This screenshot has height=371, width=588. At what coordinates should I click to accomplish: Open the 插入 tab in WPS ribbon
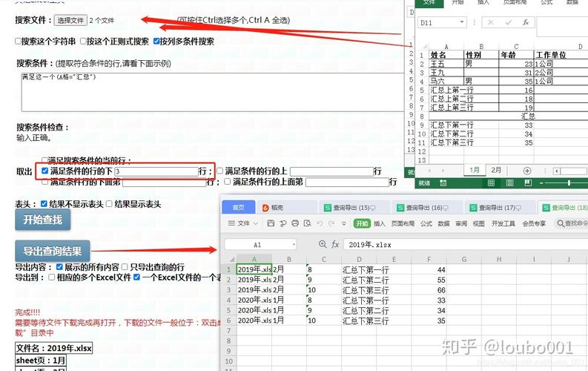coord(380,223)
